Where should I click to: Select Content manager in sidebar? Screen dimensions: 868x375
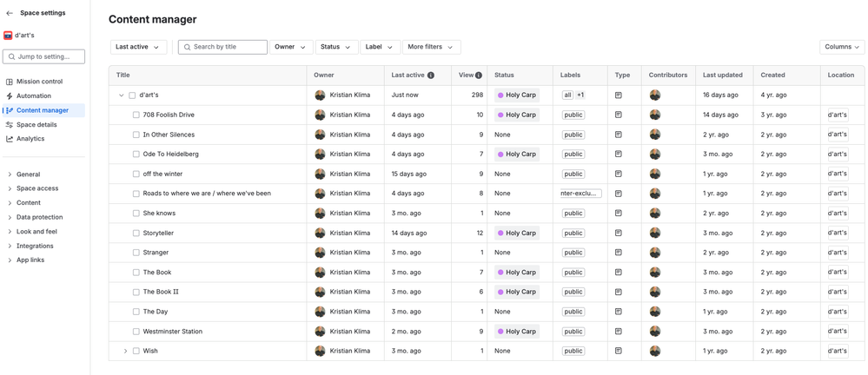tap(43, 110)
